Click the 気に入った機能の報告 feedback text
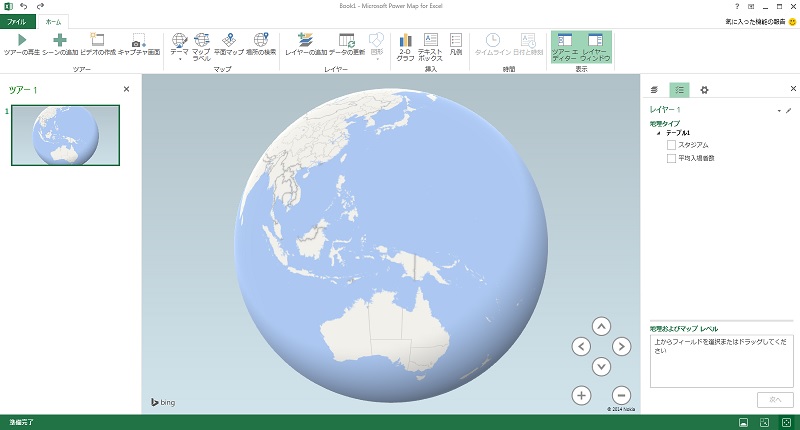Viewport: 800px width, 430px height. 755,22
